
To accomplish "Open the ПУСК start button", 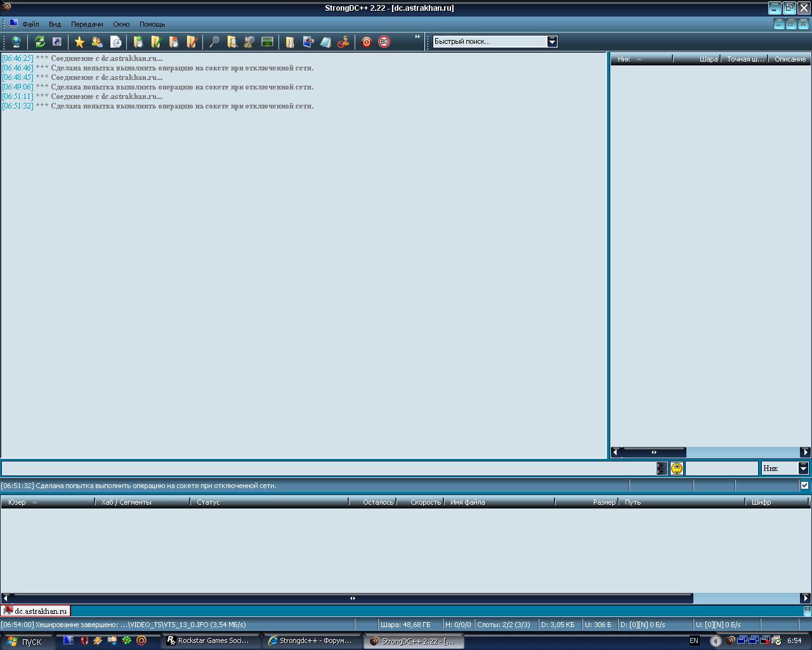I will 26,641.
